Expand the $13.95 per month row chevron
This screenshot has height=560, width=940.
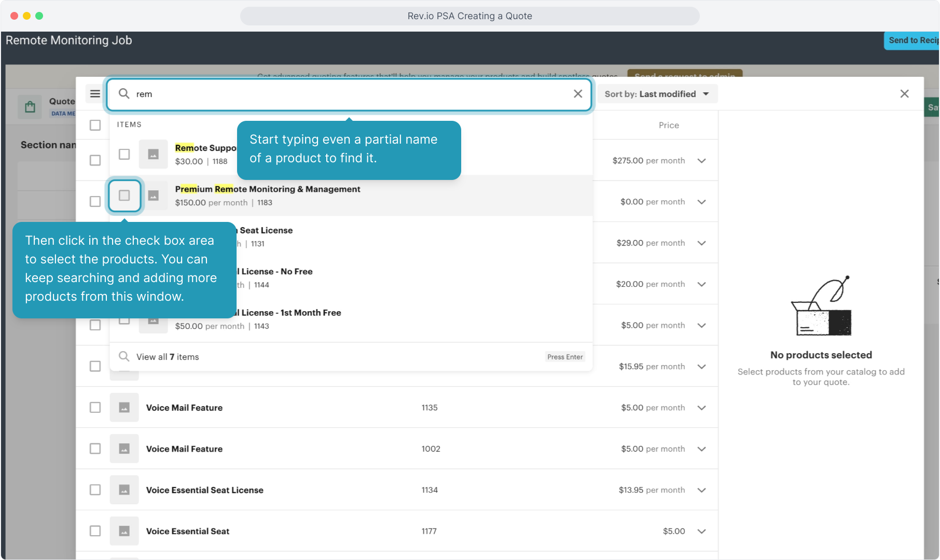[701, 490]
